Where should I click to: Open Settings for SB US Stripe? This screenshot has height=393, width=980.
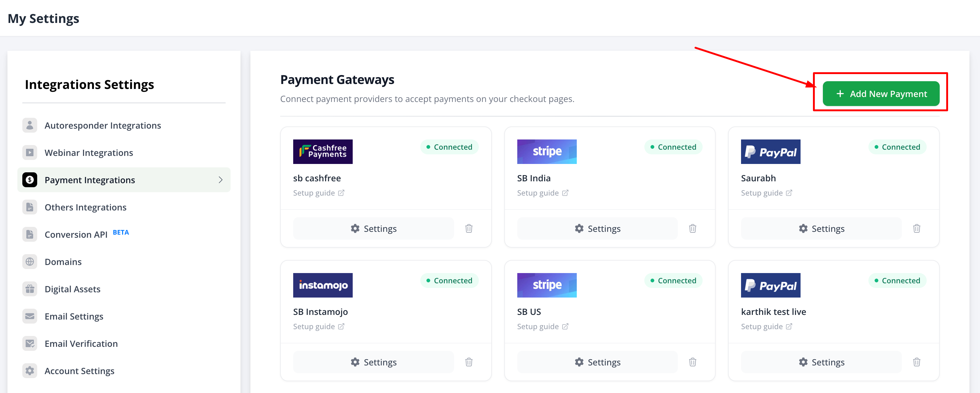pos(597,362)
